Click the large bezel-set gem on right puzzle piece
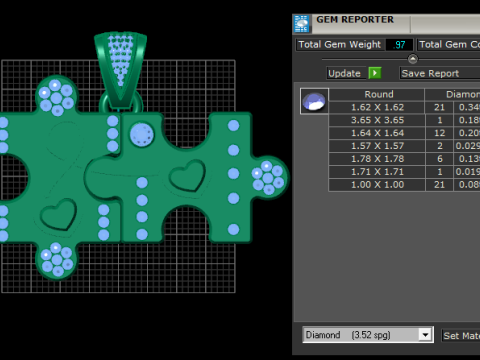This screenshot has width=480, height=360. 142,135
